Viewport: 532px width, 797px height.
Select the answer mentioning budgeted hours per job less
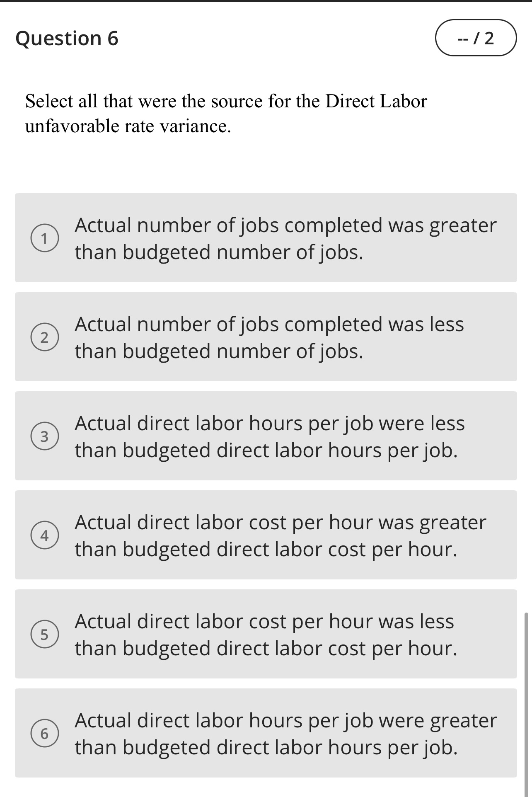[266, 436]
